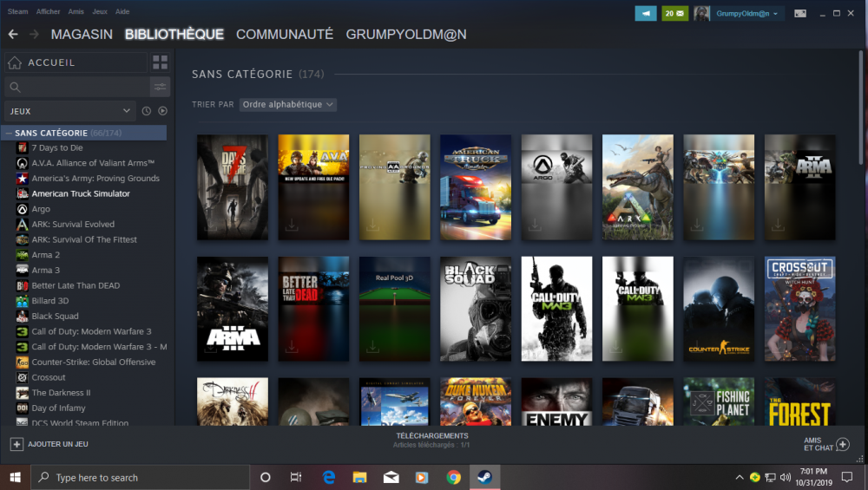This screenshot has width=868, height=490.
Task: Open the Afficher menu
Action: click(48, 11)
